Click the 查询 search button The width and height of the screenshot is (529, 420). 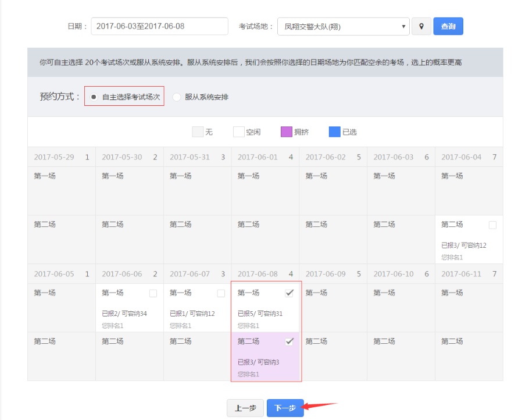click(x=448, y=27)
